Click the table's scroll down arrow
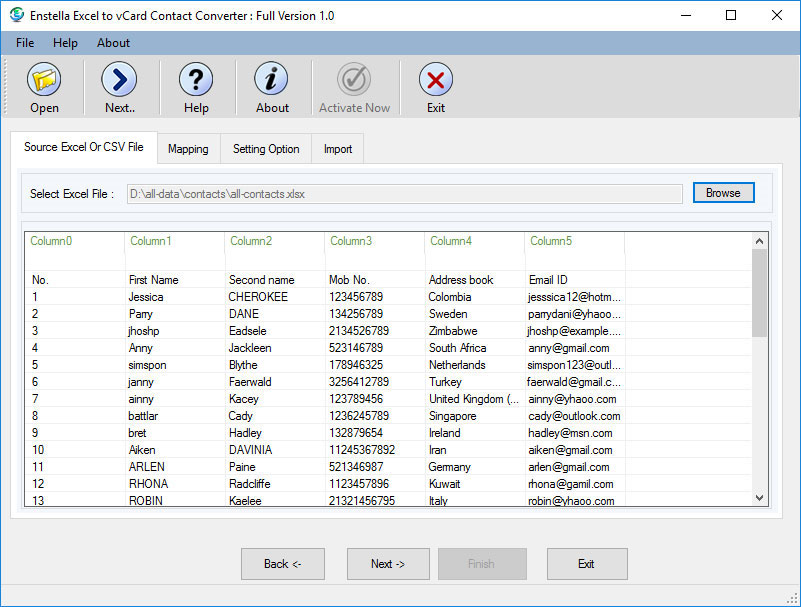Image resolution: width=801 pixels, height=607 pixels. click(x=759, y=497)
